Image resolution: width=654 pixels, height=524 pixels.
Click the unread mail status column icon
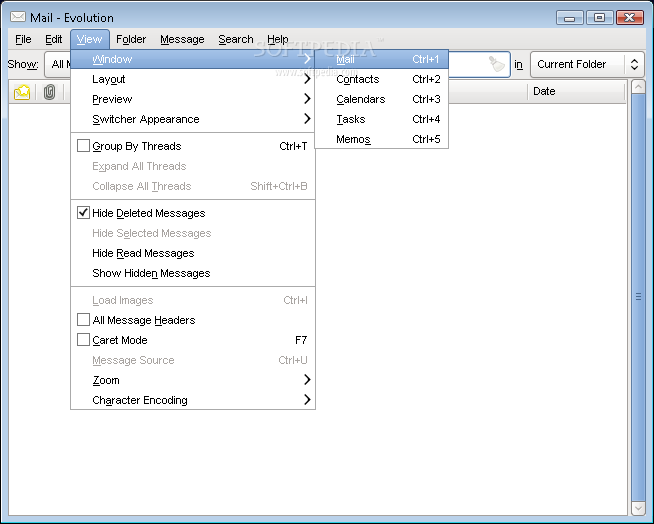[22, 92]
